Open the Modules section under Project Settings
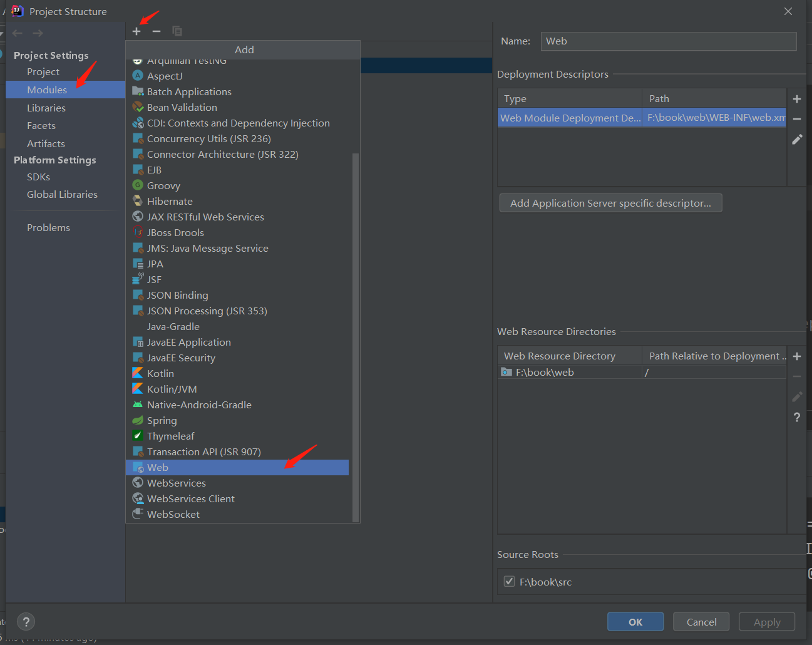The height and width of the screenshot is (645, 812). pyautogui.click(x=47, y=90)
